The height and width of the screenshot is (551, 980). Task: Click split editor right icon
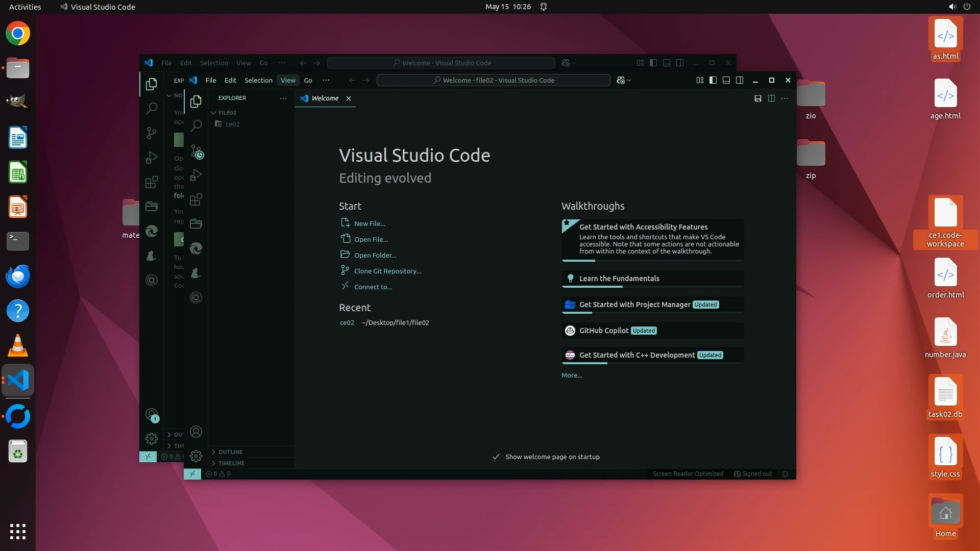point(771,98)
